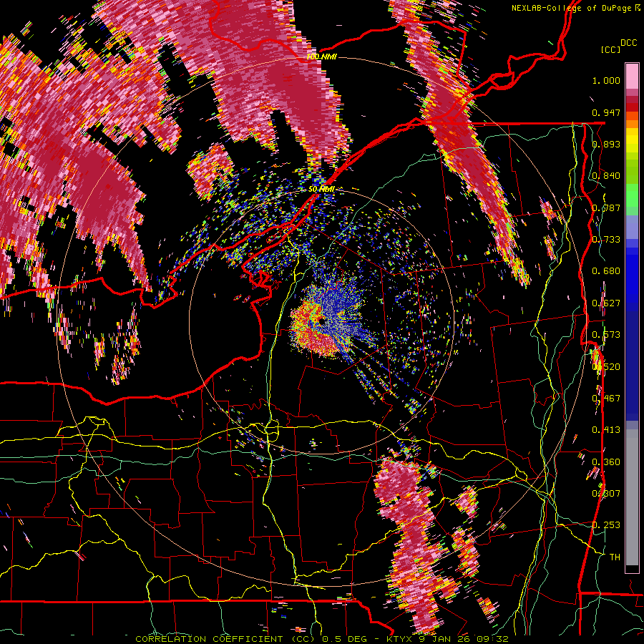Click the 0.413 color scale value
The height and width of the screenshot is (644, 644).
(x=606, y=430)
